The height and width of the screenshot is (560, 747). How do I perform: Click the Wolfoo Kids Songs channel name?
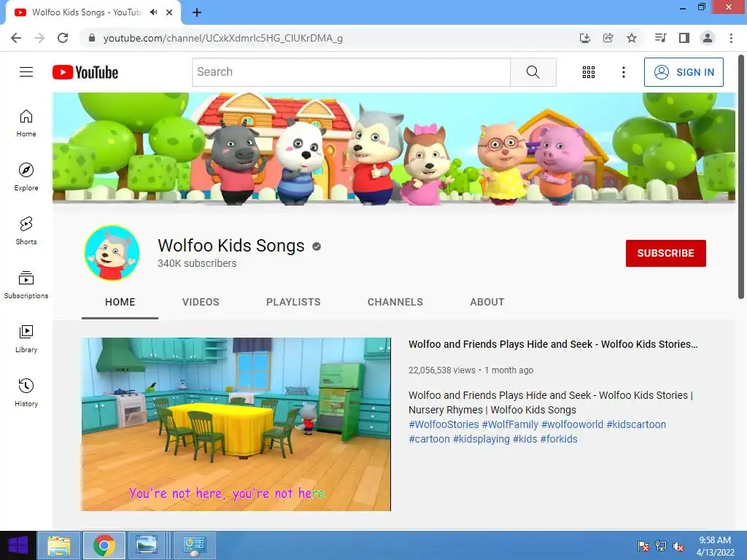point(231,246)
